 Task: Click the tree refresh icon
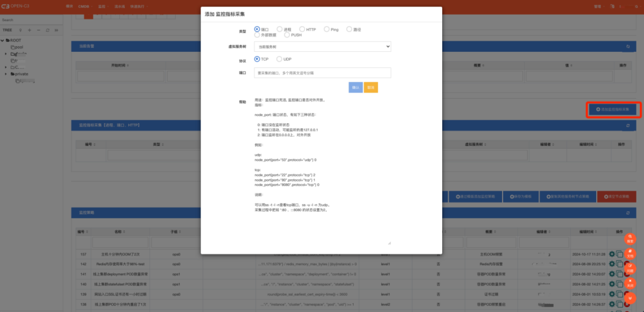point(48,30)
